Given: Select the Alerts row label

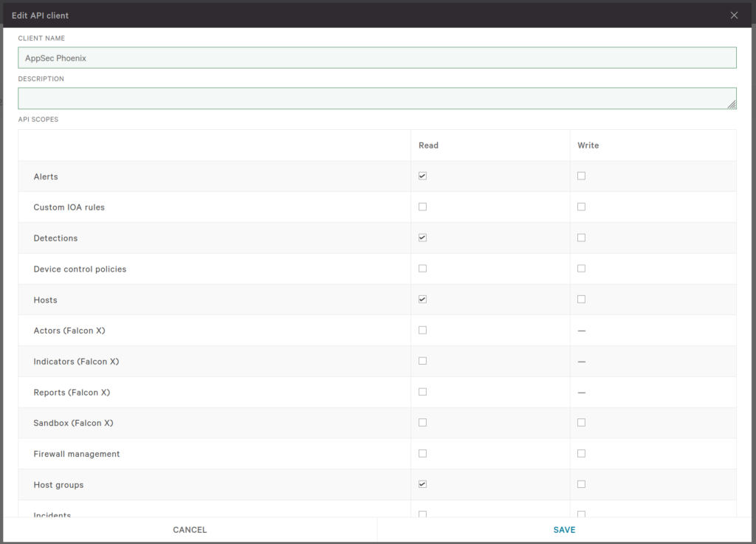Looking at the screenshot, I should point(46,177).
